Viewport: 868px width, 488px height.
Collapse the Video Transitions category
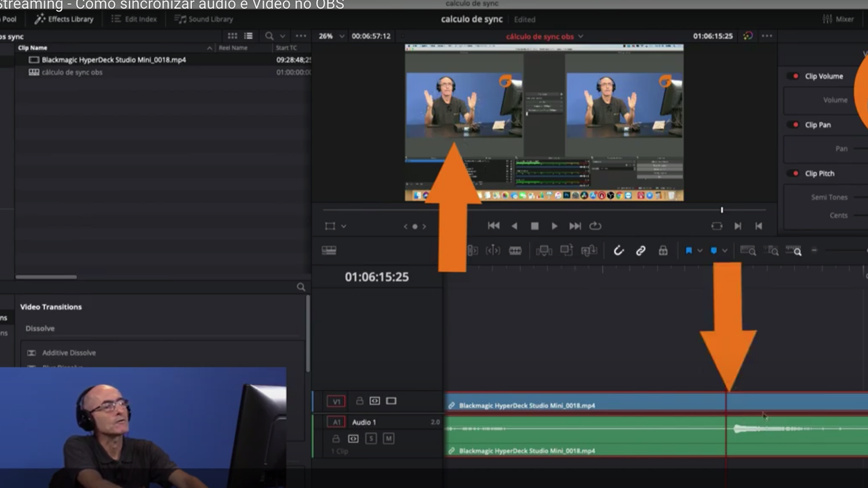51,307
